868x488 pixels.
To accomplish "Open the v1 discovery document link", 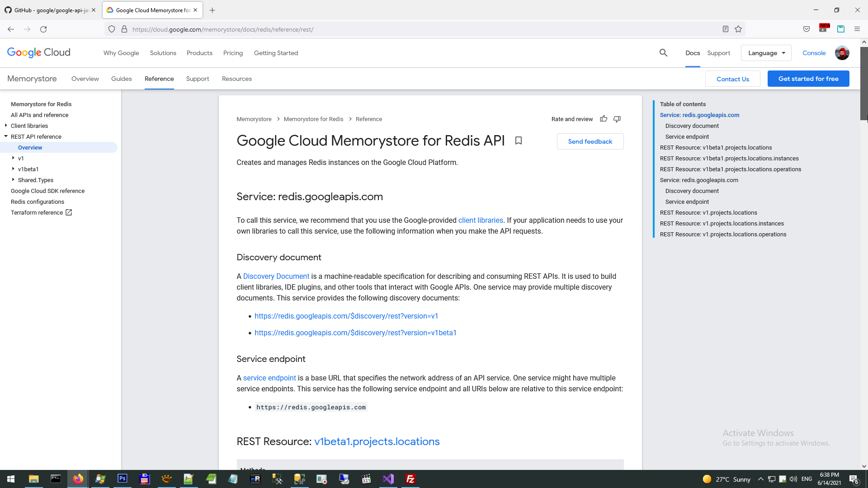I will click(x=346, y=316).
